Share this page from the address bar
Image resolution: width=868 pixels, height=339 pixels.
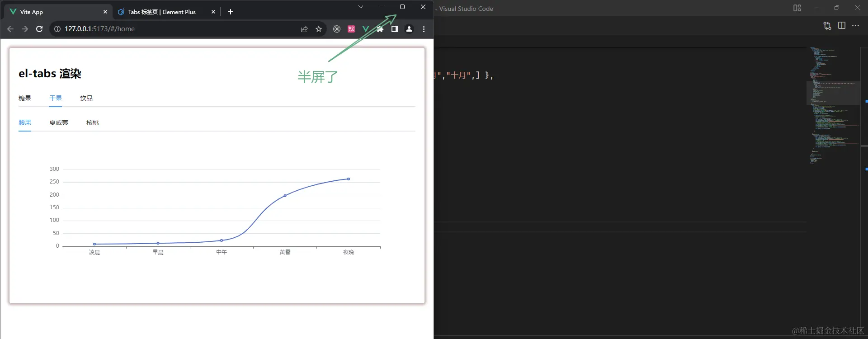click(304, 29)
